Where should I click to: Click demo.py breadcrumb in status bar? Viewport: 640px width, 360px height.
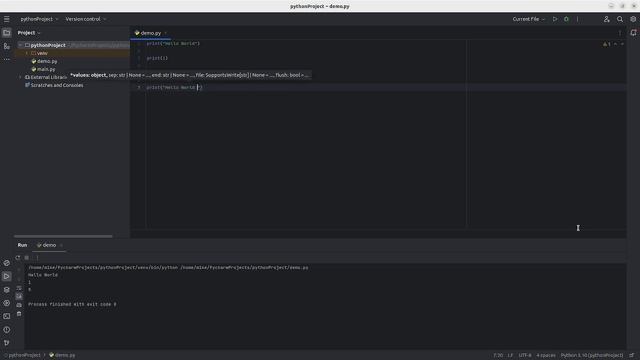pos(62,355)
